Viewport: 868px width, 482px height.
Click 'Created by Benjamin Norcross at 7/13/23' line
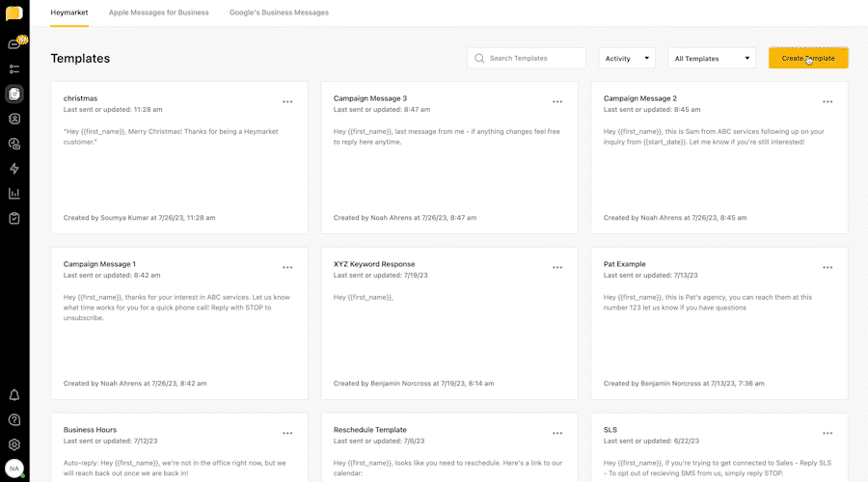(x=684, y=383)
